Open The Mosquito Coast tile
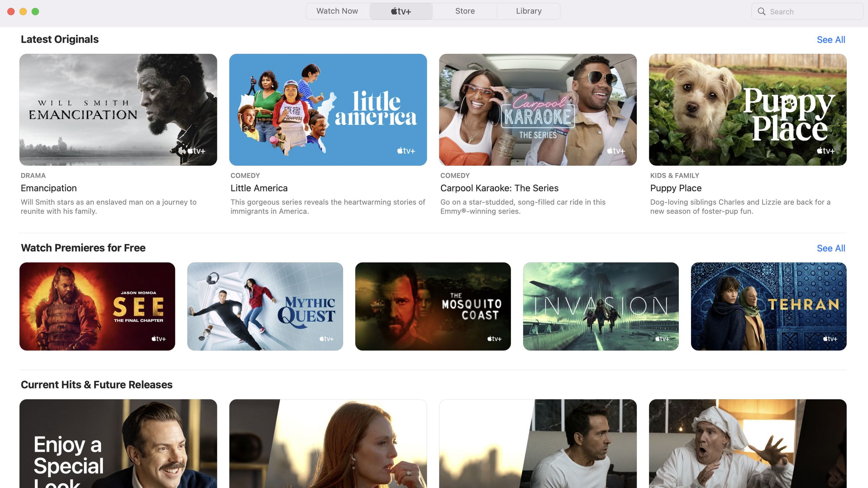The height and width of the screenshot is (488, 868). (433, 306)
